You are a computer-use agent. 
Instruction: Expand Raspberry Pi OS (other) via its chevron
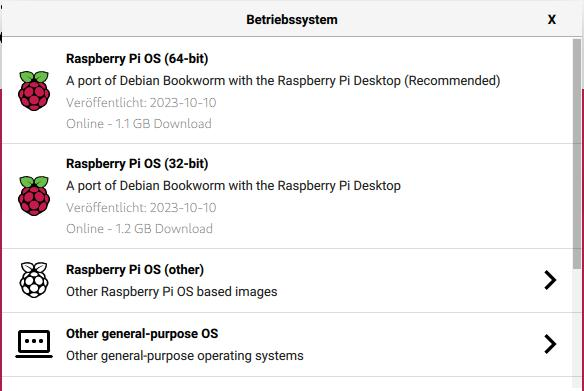pos(550,280)
